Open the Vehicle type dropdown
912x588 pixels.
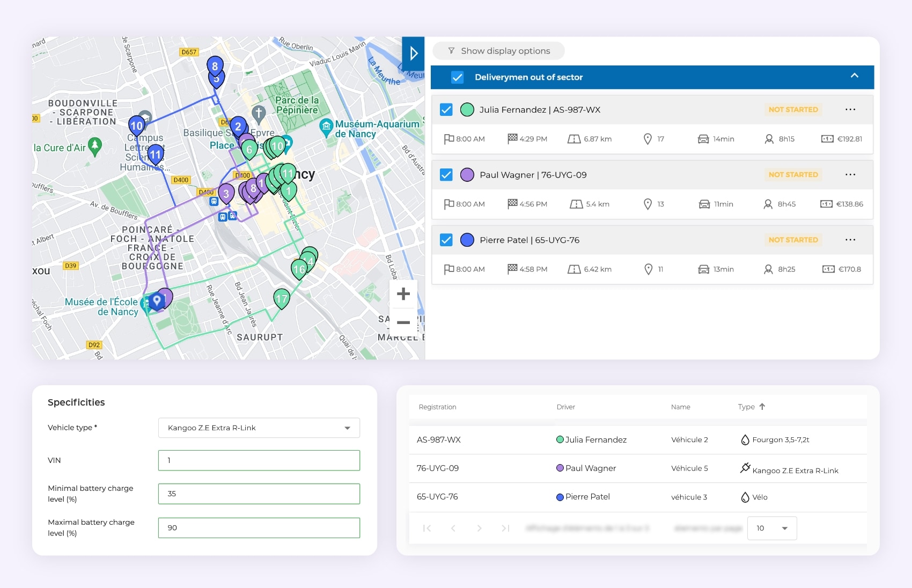click(259, 428)
